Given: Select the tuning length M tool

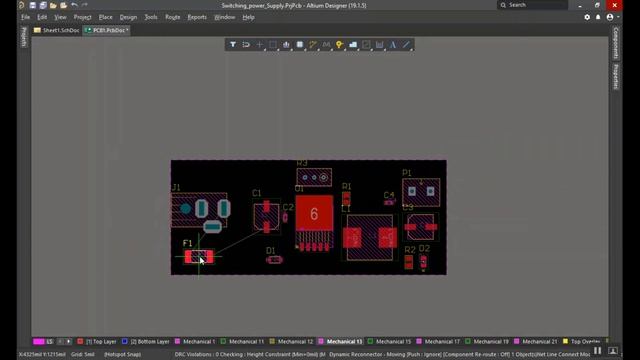Looking at the screenshot, I should pos(326,44).
